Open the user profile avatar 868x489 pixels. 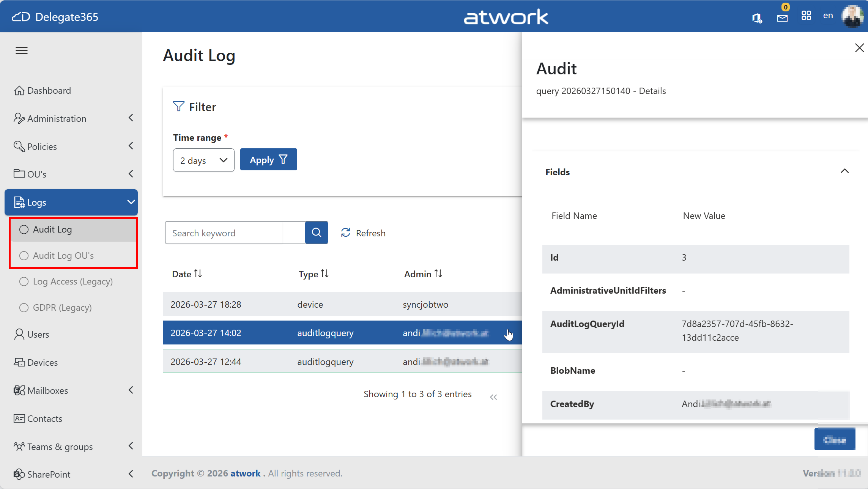pyautogui.click(x=852, y=16)
